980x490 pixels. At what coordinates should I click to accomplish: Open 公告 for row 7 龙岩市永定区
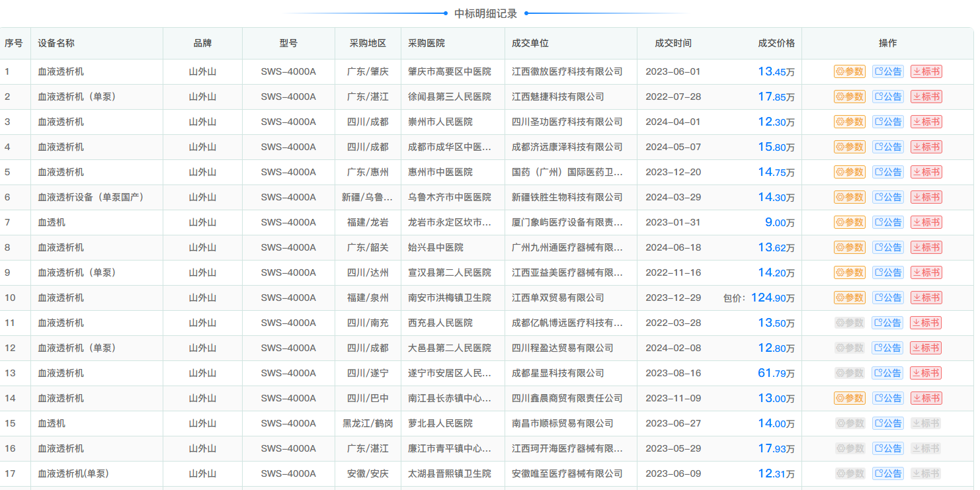(x=888, y=222)
